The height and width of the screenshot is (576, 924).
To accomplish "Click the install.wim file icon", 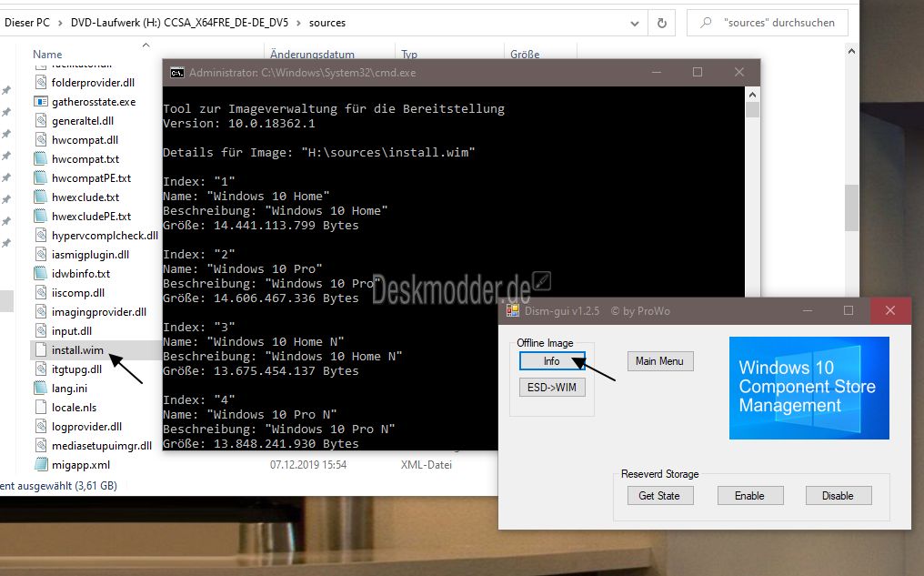I will (41, 349).
